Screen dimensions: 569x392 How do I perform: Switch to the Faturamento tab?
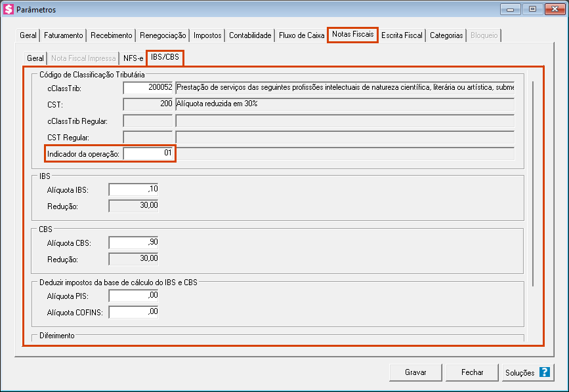(x=64, y=35)
